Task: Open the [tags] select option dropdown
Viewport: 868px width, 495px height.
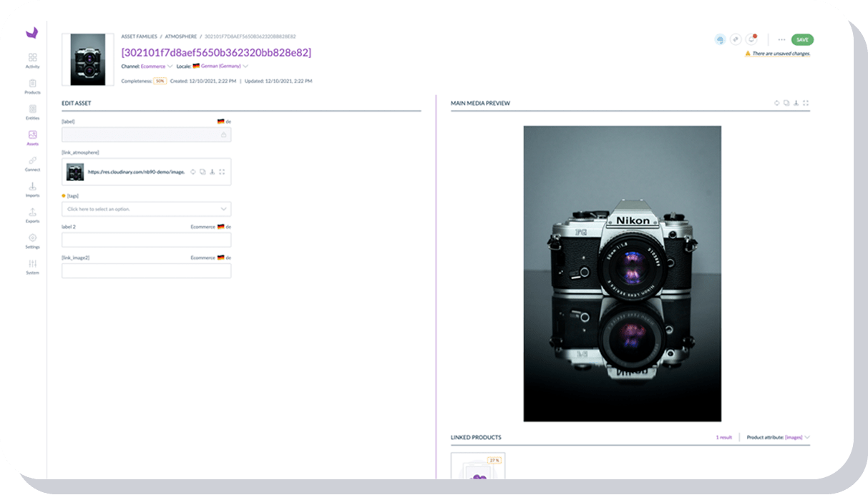Action: point(146,209)
